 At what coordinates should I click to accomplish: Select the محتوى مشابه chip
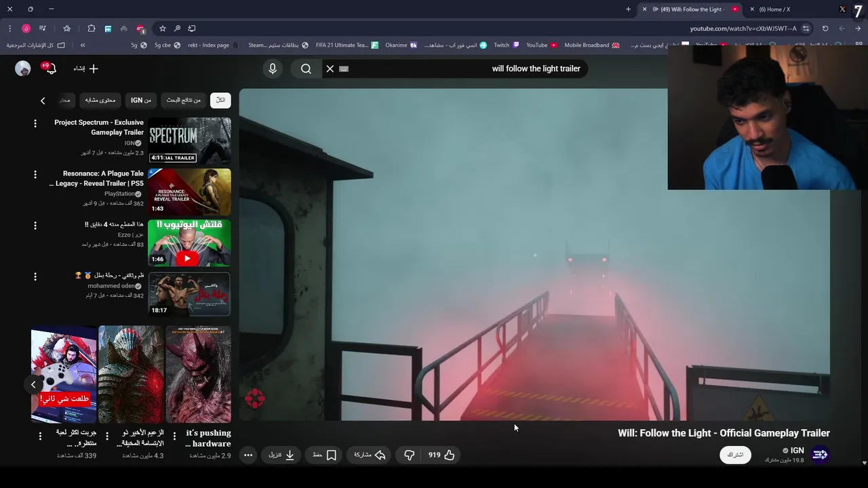[x=100, y=100]
